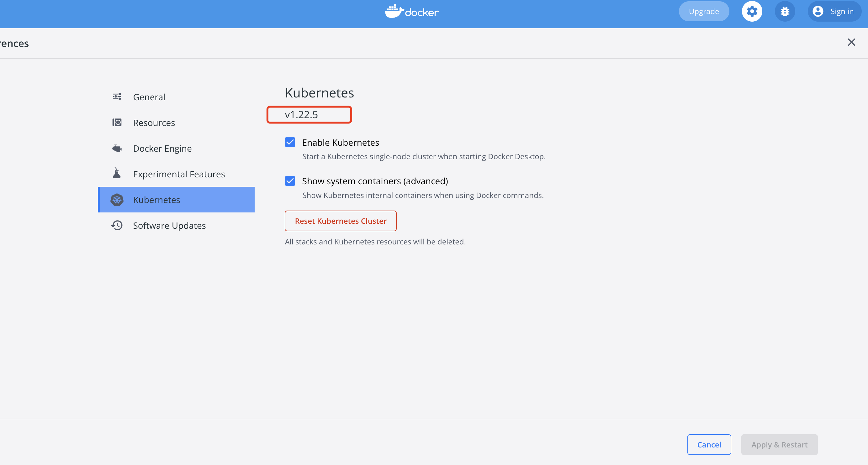
Task: Click the Reset Kubernetes Cluster button
Action: coord(340,221)
